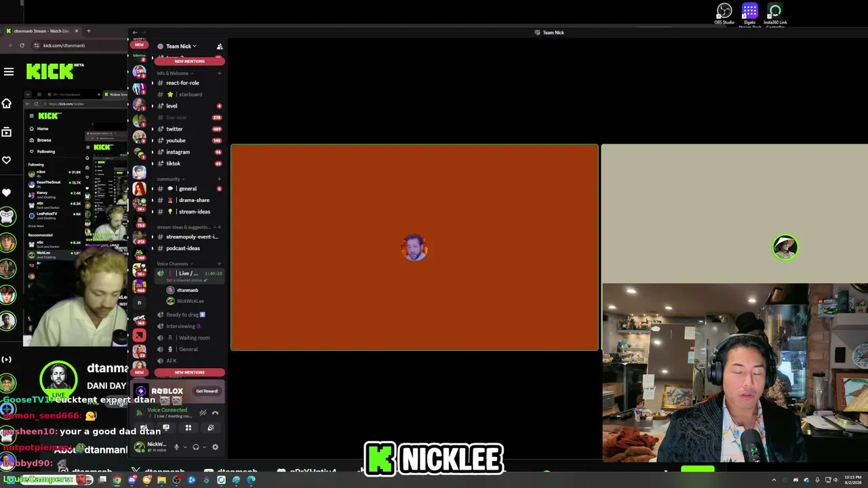Viewport: 868px width, 488px height.
Task: Open OBS Studio desktop shortcut
Action: point(724,14)
